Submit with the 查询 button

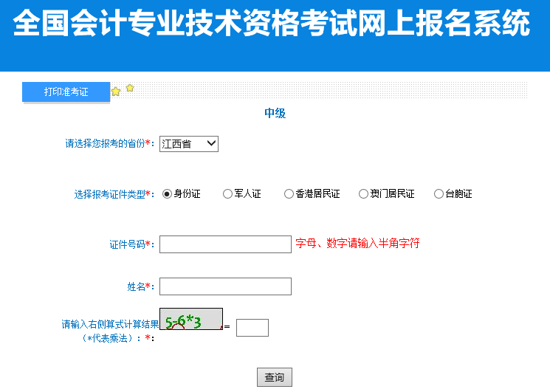click(275, 377)
